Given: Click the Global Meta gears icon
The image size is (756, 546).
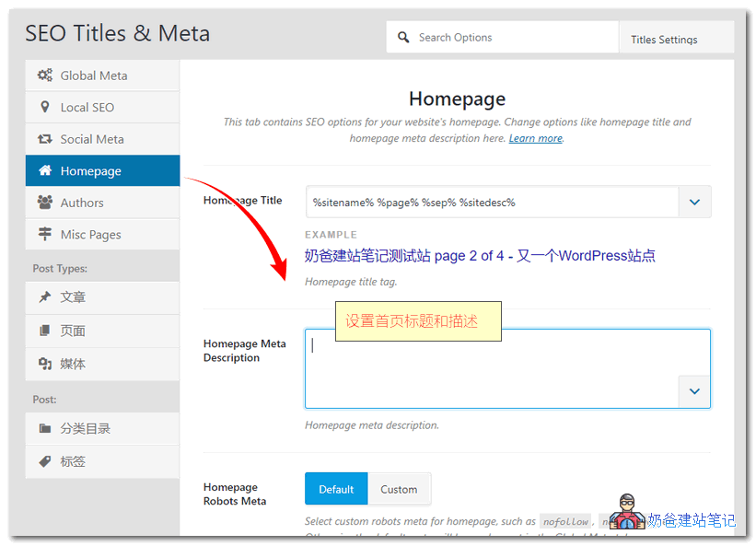Looking at the screenshot, I should (x=44, y=76).
